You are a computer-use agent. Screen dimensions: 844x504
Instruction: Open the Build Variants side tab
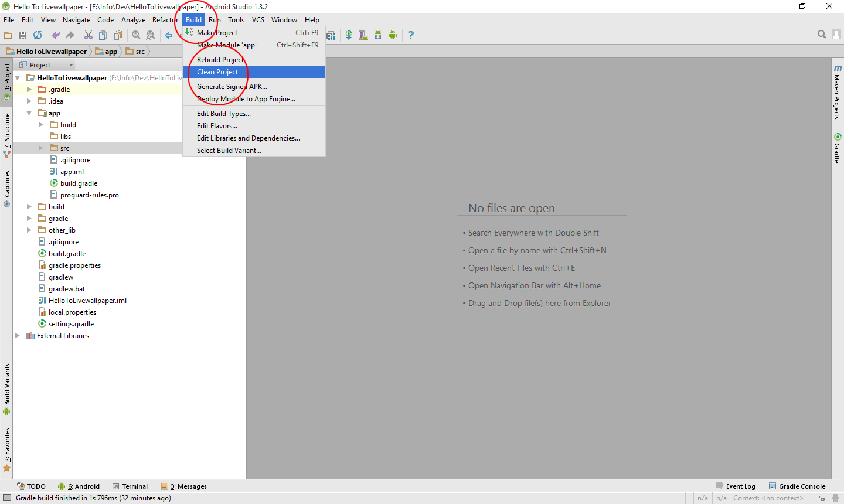(x=7, y=389)
